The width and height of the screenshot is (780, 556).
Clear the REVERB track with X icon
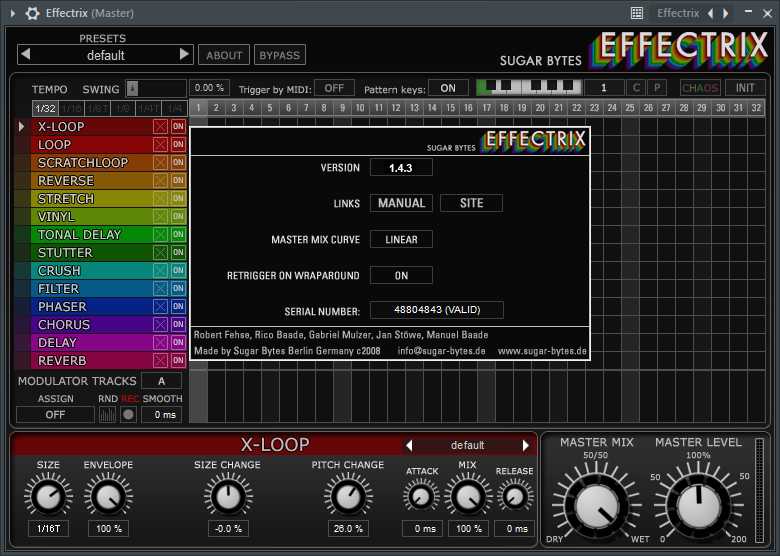click(x=160, y=361)
